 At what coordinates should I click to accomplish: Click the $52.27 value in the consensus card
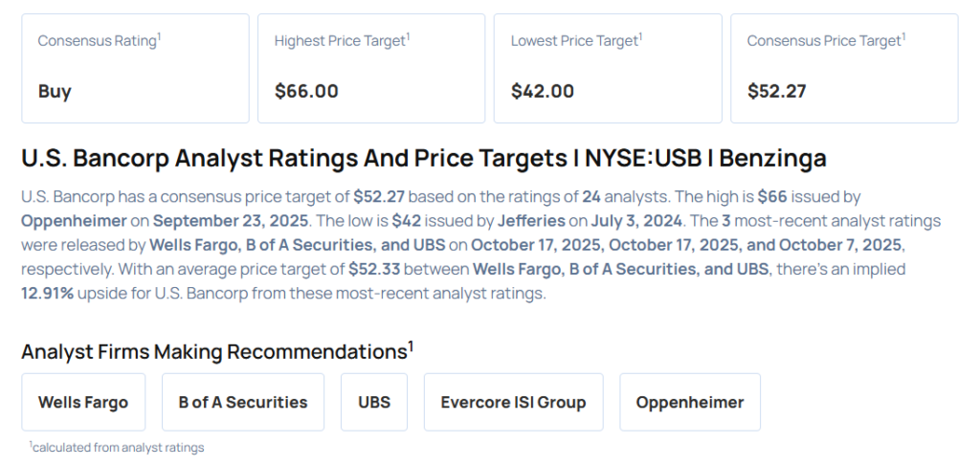click(x=777, y=92)
